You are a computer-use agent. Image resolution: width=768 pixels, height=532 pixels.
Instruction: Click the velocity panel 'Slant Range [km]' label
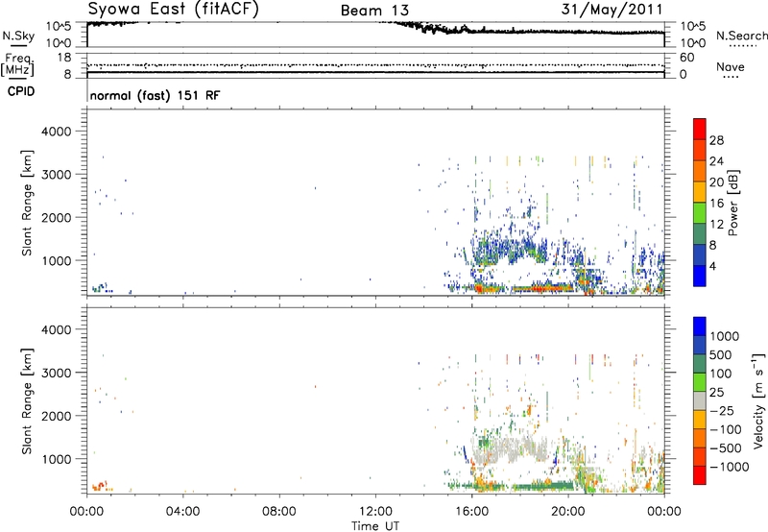point(27,401)
